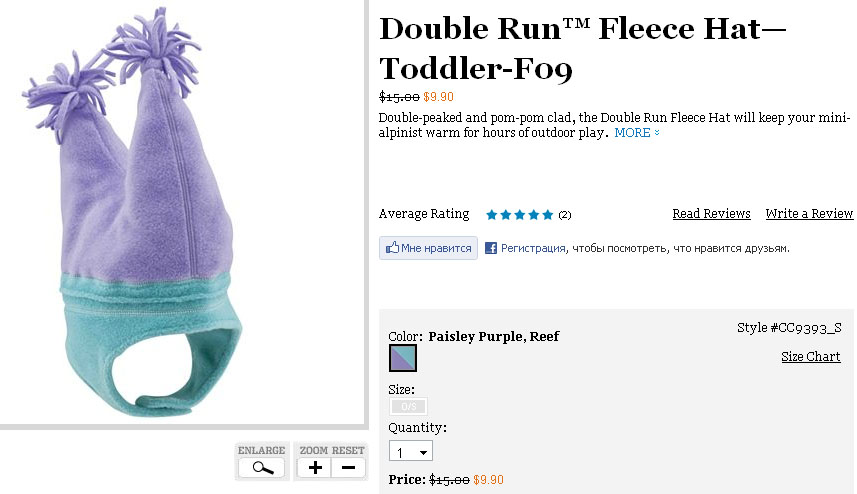
Task: Zoom out with the minus button
Action: 348,467
